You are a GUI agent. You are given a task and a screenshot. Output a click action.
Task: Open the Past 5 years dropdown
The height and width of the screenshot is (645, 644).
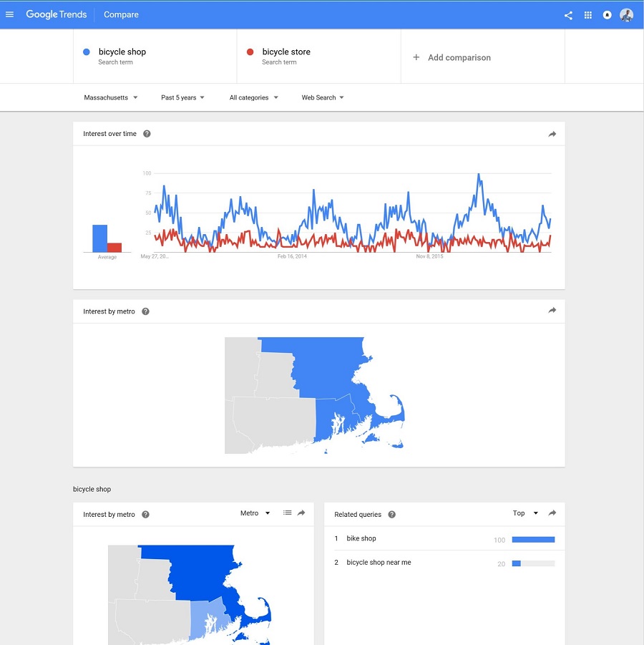pos(182,97)
